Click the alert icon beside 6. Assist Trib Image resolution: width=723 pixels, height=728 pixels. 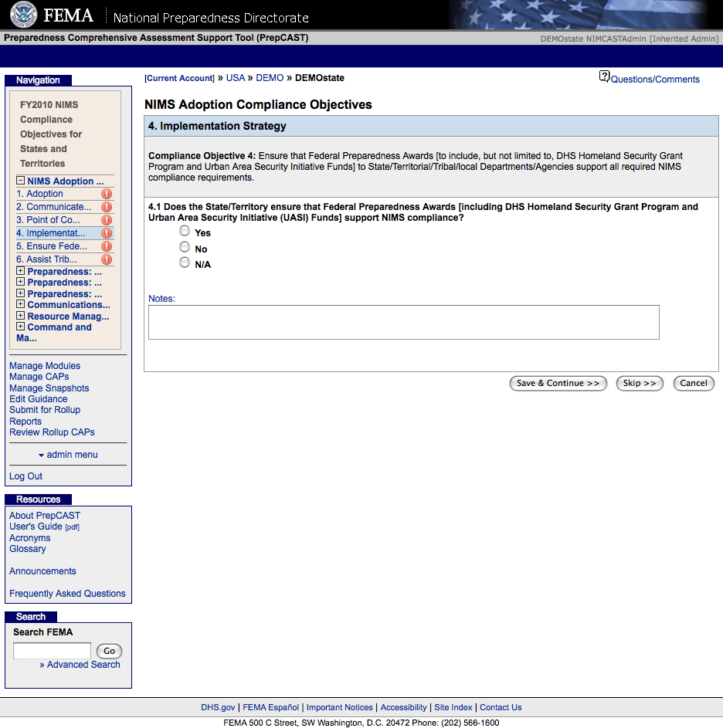coord(107,259)
